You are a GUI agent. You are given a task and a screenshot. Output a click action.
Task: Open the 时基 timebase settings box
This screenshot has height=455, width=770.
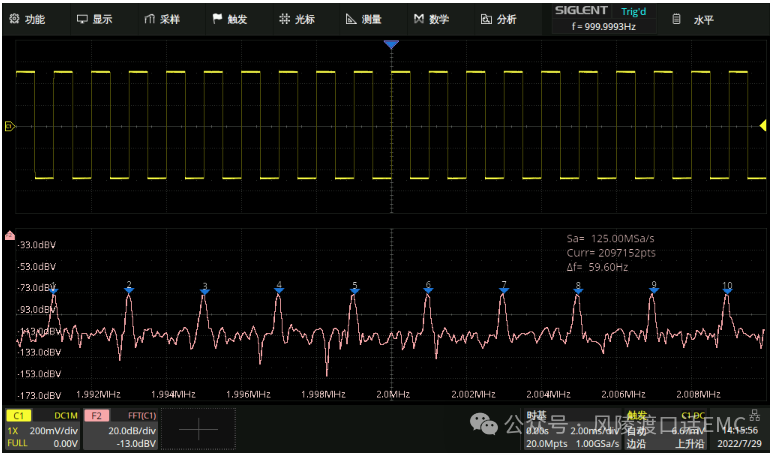point(570,429)
